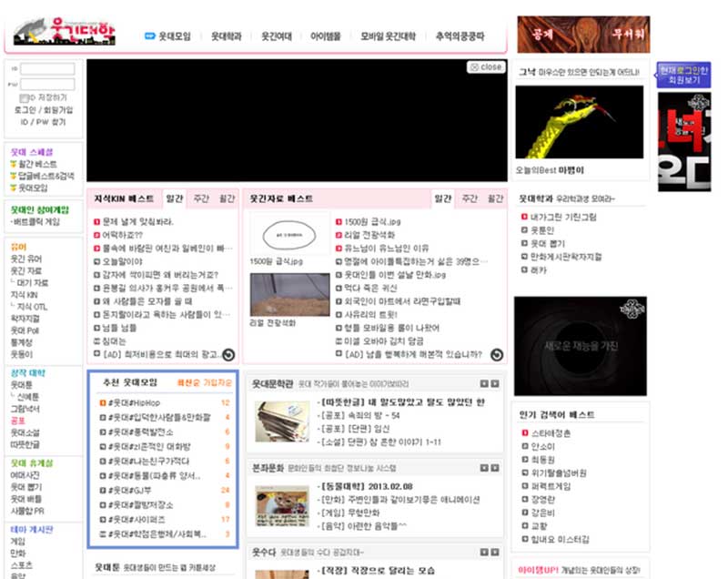This screenshot has width=728, height=579.
Task: Click the 로그인/회원가입 link
Action: point(43,110)
